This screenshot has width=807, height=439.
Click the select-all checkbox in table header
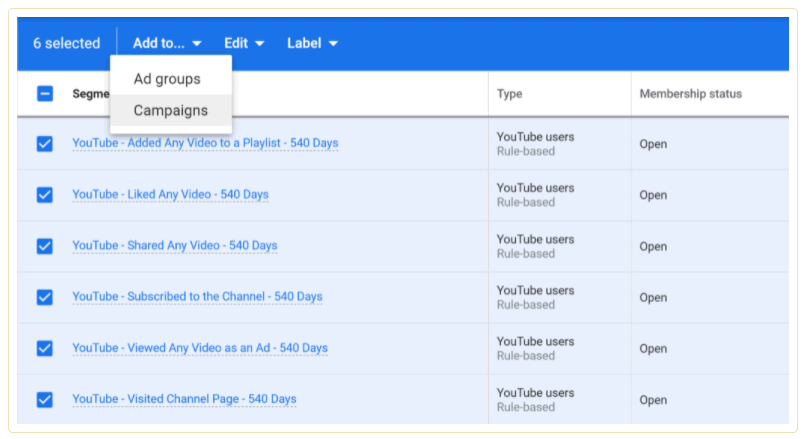pos(45,94)
